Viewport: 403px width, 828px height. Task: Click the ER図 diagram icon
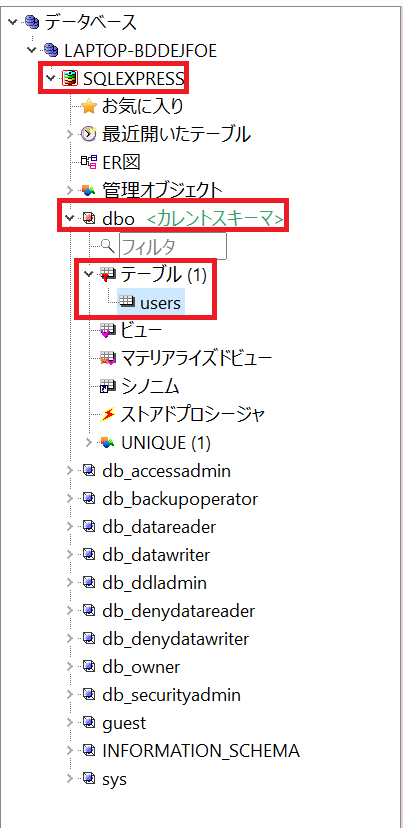point(88,163)
